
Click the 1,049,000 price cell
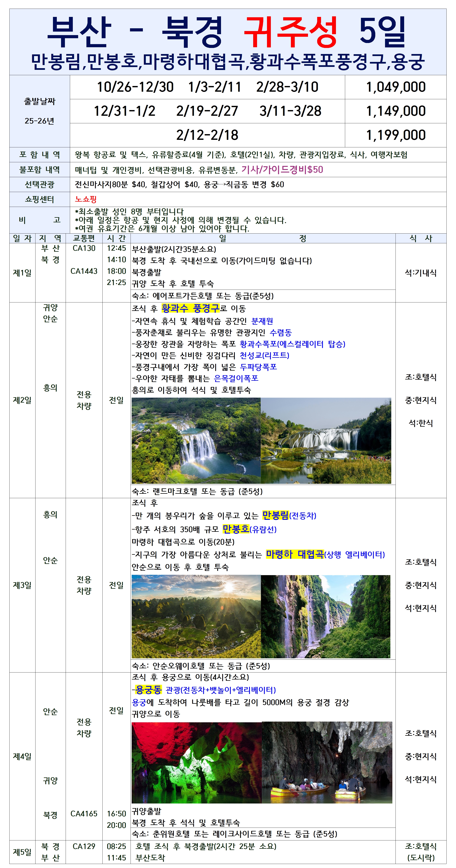tap(396, 87)
